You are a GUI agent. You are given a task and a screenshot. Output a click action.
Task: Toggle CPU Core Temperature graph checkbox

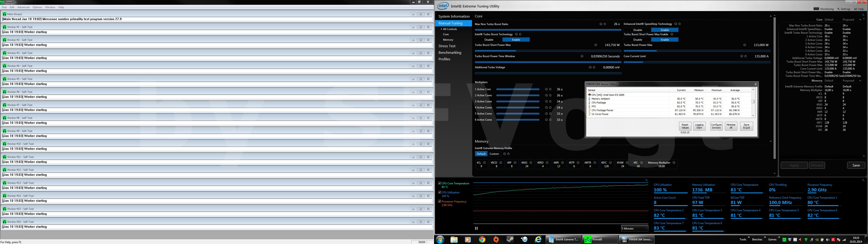[439, 183]
